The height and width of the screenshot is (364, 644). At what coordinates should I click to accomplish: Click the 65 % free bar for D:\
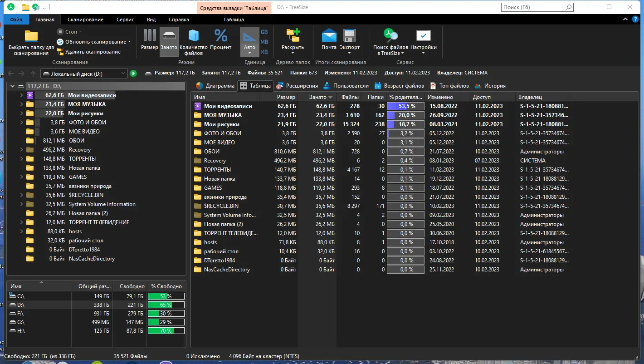166,305
